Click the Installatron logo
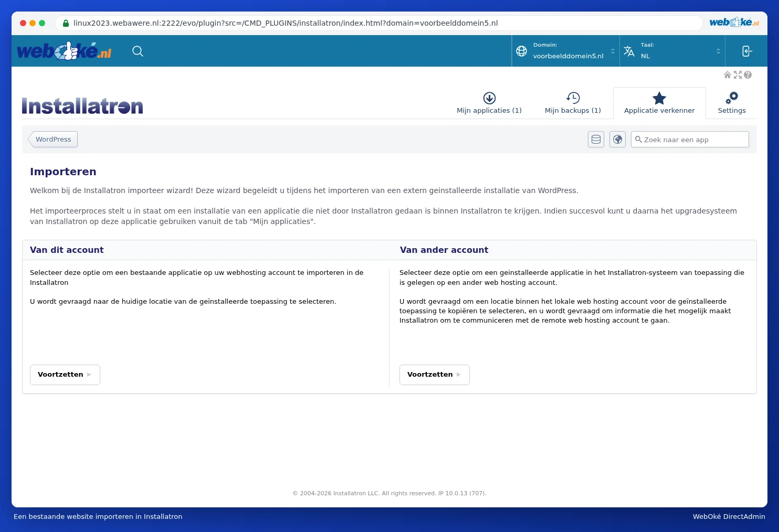Screen dimensions: 779x532 (82, 106)
